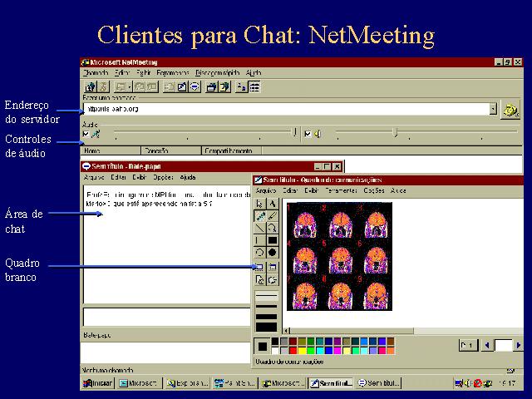Open the Ajuda menu in NetMeeting main window
This screenshot has width=532, height=399.
click(x=254, y=72)
